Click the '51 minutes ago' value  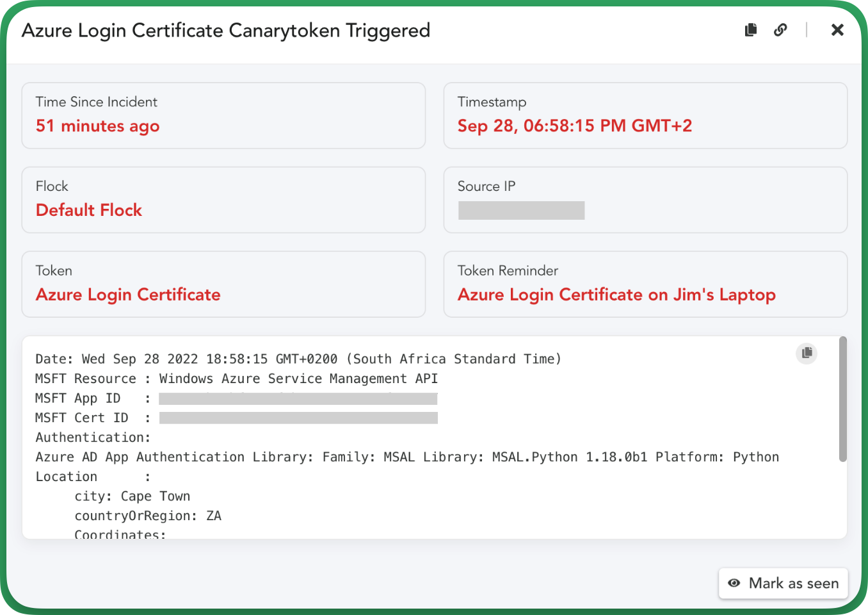[x=97, y=126]
